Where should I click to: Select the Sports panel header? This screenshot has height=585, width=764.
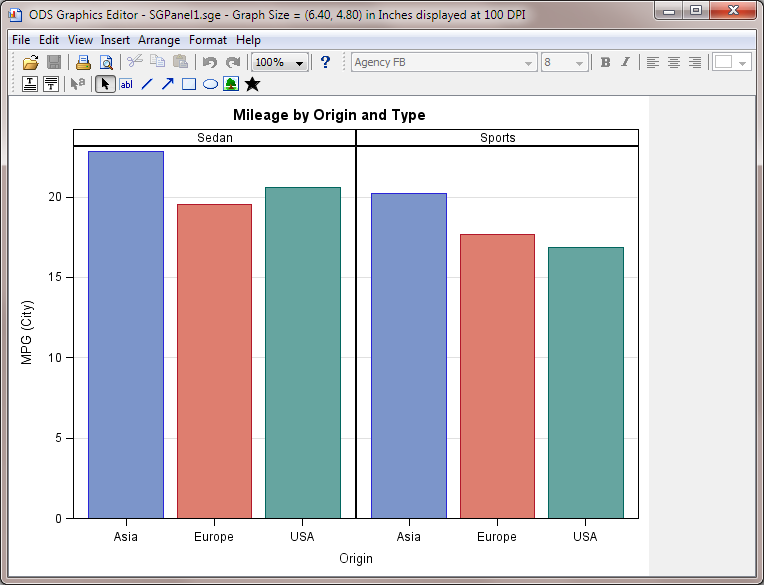[497, 138]
